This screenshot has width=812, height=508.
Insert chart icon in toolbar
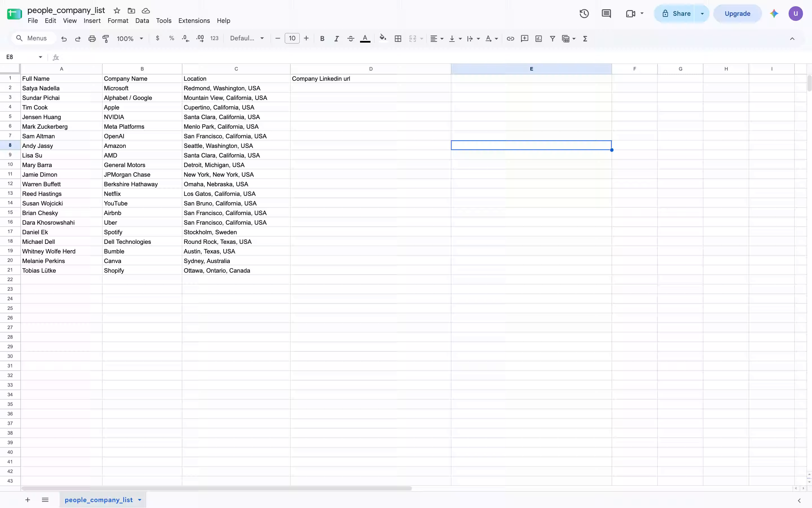click(539, 39)
